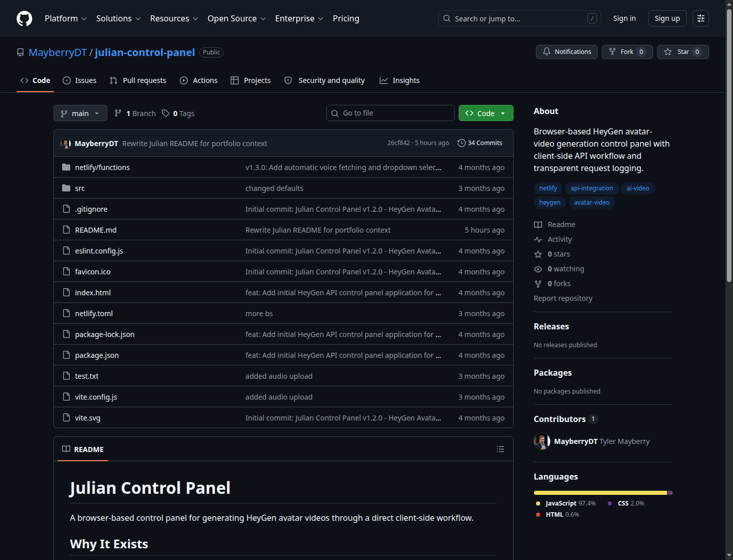
Task: Open the src folder icon
Action: pos(66,188)
